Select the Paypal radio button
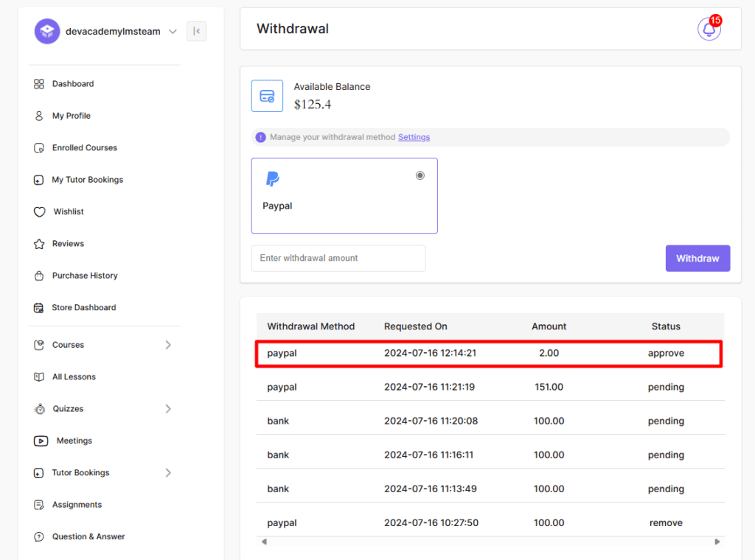 [x=420, y=175]
